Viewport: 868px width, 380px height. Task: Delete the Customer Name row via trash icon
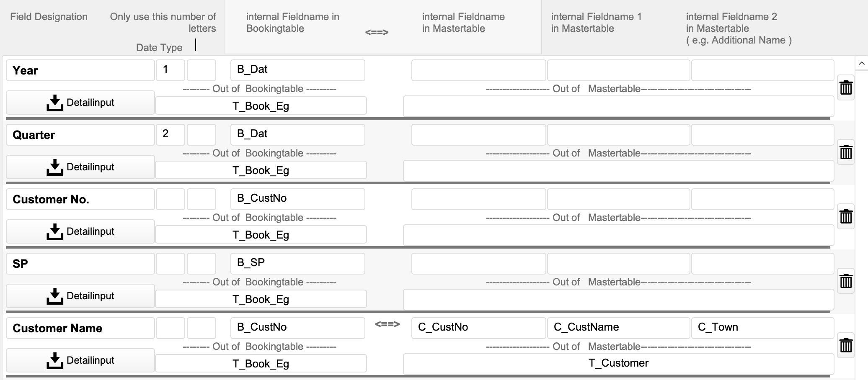(x=845, y=346)
